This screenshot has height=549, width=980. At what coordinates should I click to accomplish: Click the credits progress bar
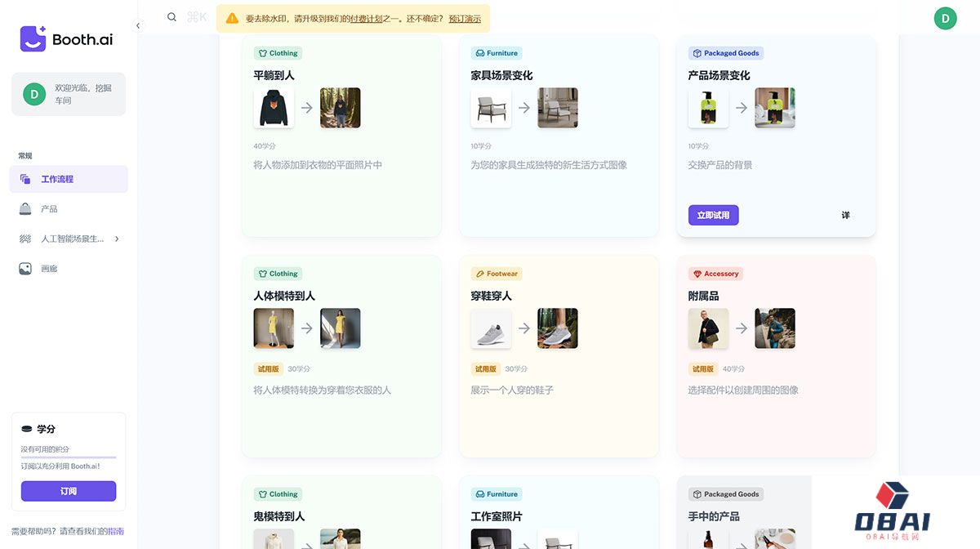click(69, 457)
